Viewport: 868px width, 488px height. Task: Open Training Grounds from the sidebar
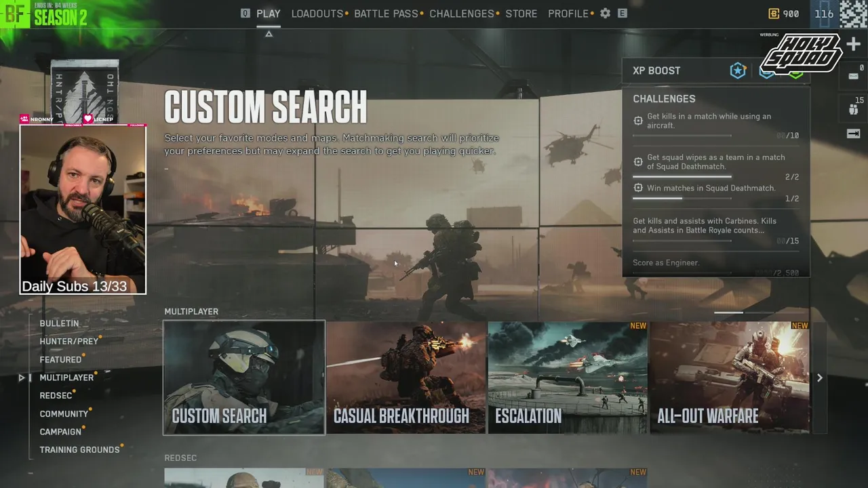tap(79, 450)
